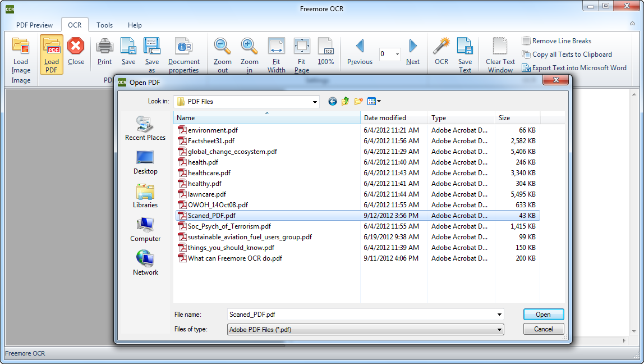Image resolution: width=644 pixels, height=364 pixels.
Task: Click the Open button in dialog
Action: click(544, 314)
